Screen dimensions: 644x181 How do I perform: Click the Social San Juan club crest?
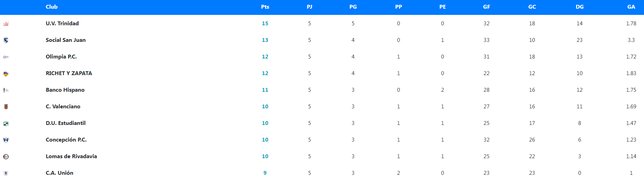(x=6, y=40)
